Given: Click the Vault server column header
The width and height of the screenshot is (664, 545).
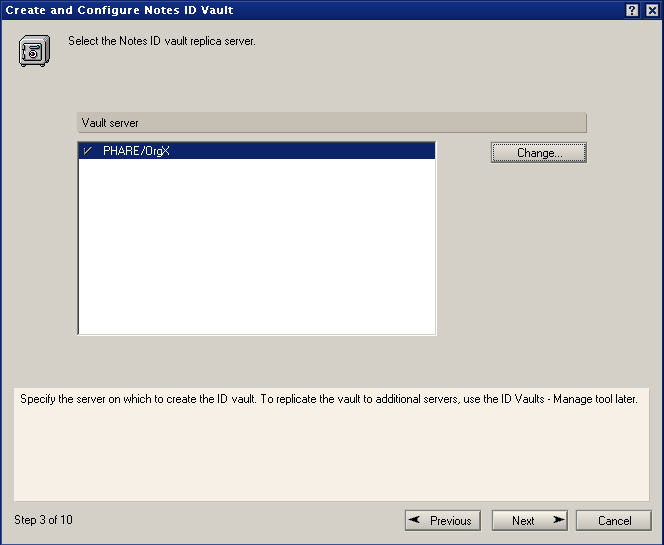Looking at the screenshot, I should tap(332, 123).
